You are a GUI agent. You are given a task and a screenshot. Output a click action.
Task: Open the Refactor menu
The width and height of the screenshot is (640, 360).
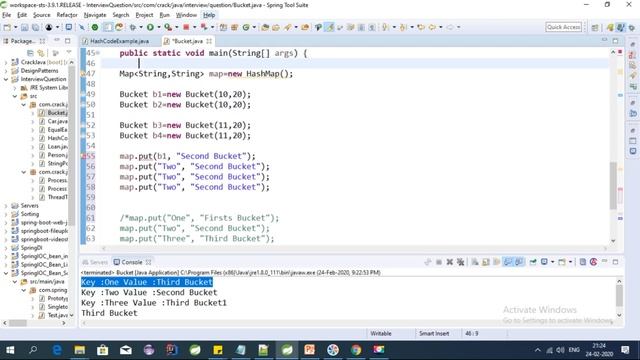click(67, 15)
